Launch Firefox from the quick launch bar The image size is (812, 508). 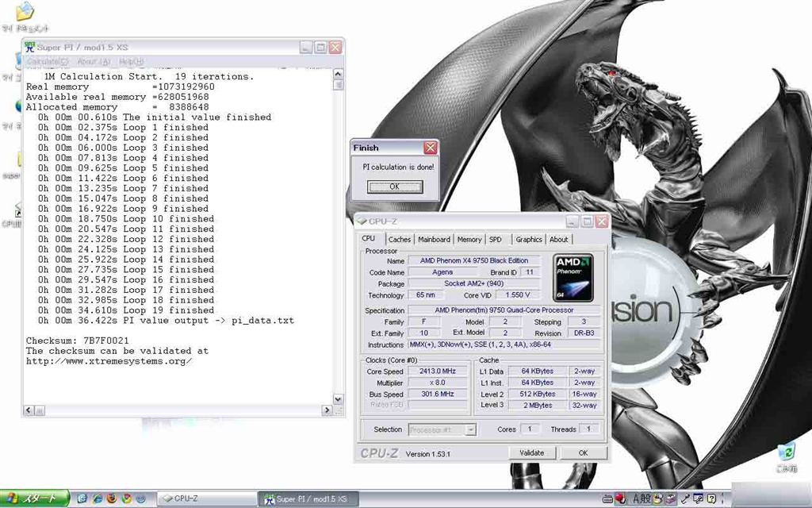coord(112,498)
